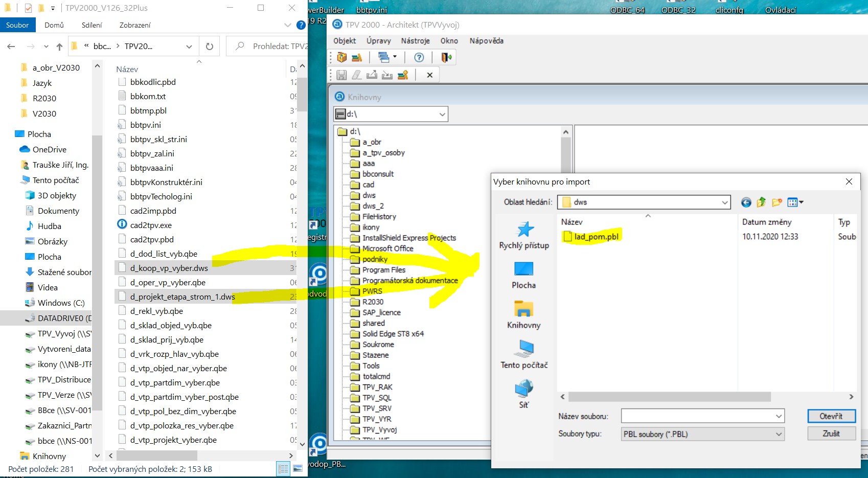
Task: Click the add library books-plus icon
Action: click(403, 75)
